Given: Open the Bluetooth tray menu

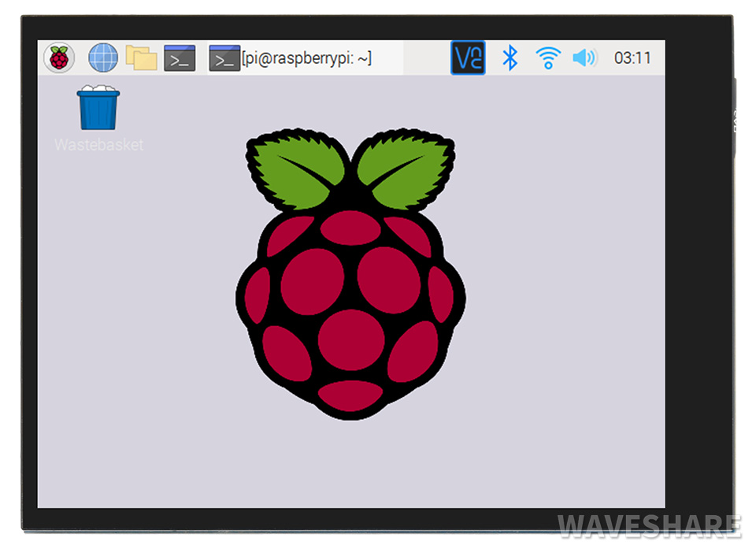Looking at the screenshot, I should coord(510,57).
